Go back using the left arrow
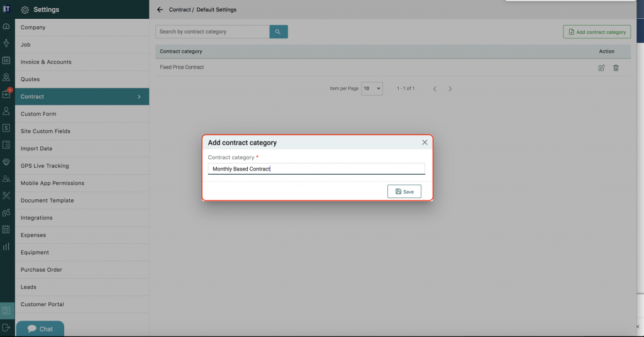 (x=160, y=9)
